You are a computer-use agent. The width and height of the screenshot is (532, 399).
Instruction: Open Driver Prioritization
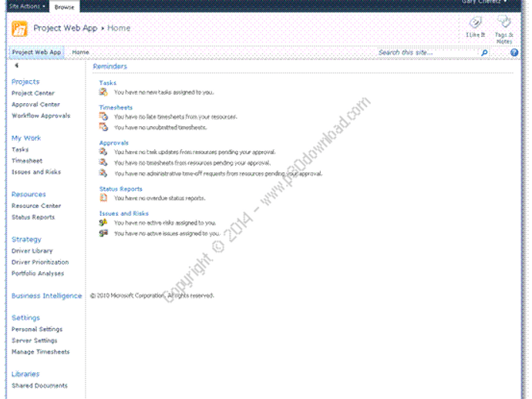click(40, 262)
